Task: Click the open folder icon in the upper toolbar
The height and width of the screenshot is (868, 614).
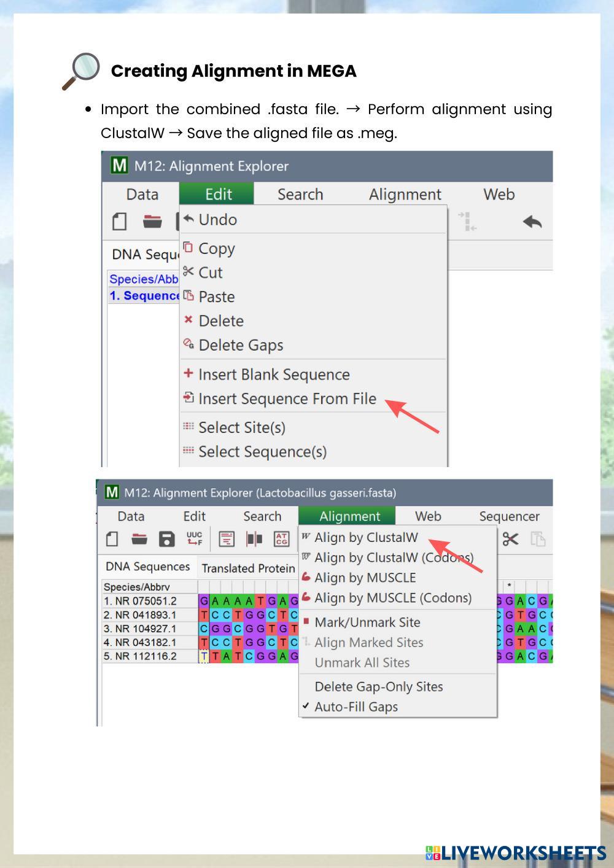Action: (x=152, y=222)
